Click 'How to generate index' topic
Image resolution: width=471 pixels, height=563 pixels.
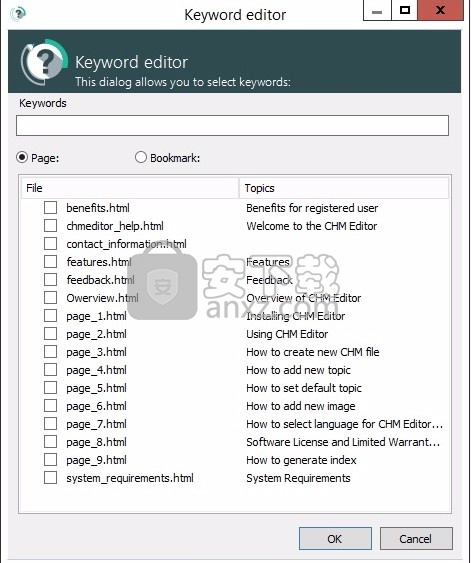tap(301, 460)
